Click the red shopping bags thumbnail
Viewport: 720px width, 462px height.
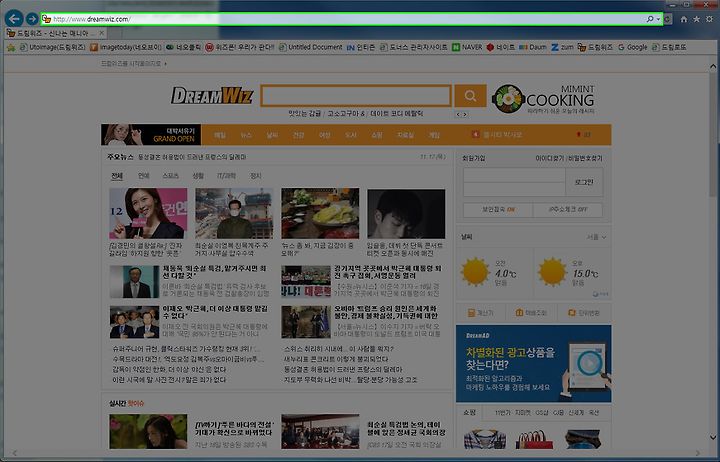click(x=534, y=439)
